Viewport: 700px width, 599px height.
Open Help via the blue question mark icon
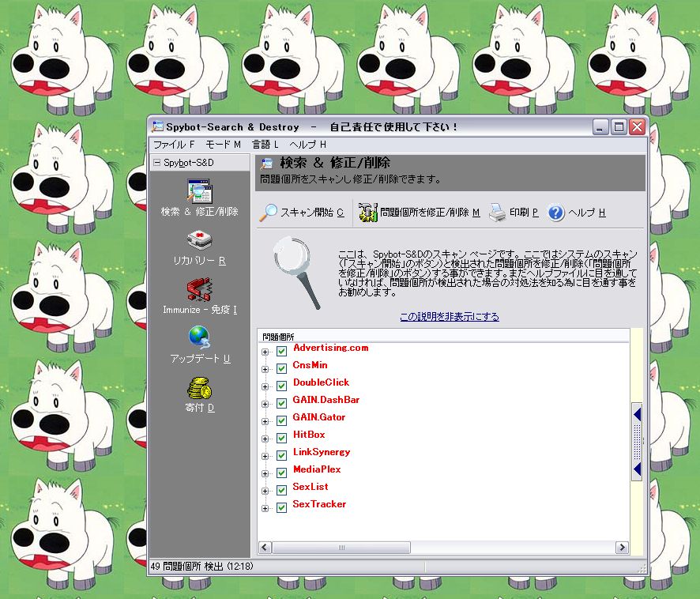coord(556,212)
